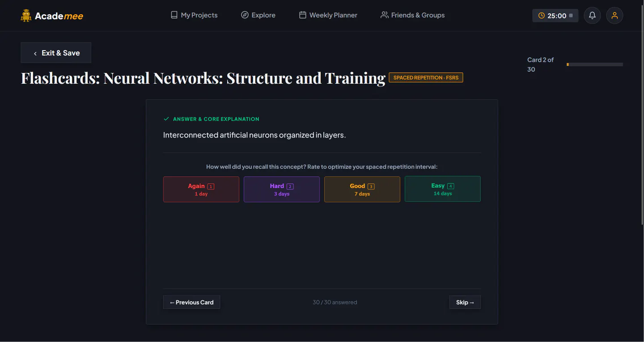Click the "30 / 30 answered" text
Viewport: 644px width, 342px height.
coord(335,302)
